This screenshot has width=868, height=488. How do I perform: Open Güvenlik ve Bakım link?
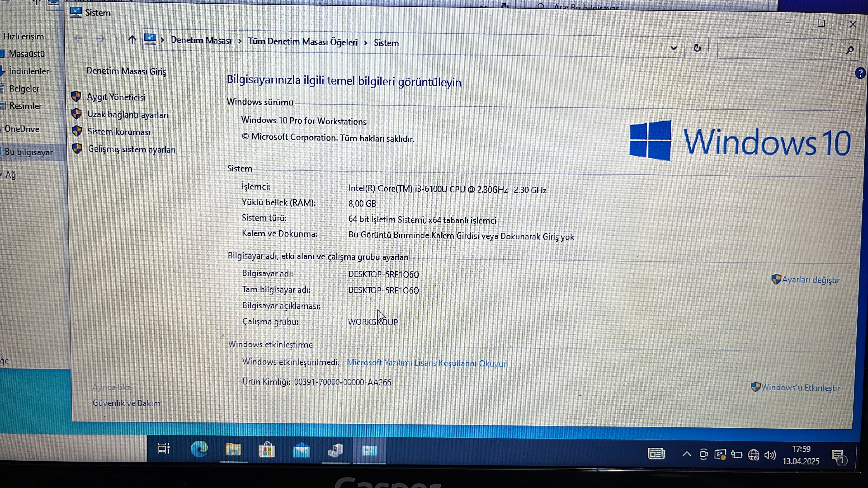click(126, 403)
